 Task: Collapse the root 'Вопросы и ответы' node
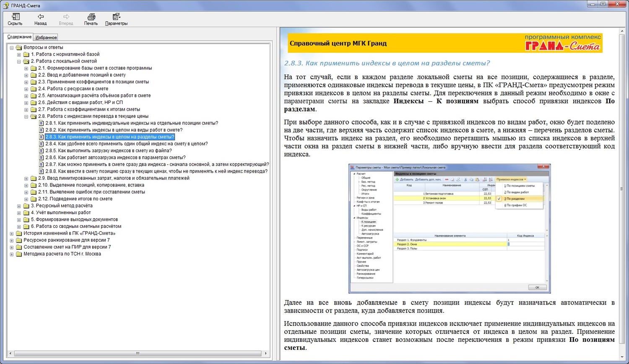(x=12, y=48)
